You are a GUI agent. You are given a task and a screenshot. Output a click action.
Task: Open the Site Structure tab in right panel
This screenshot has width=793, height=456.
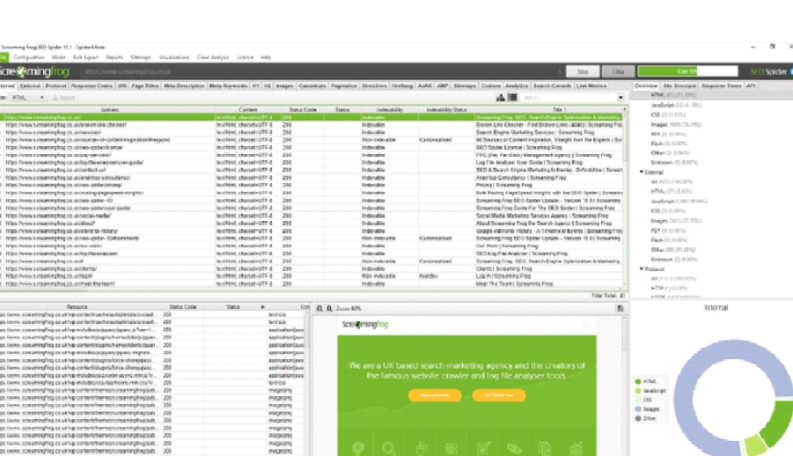click(680, 86)
